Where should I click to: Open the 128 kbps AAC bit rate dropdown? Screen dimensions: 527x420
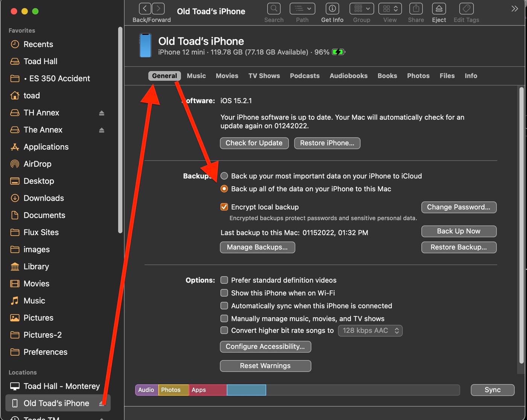coord(370,330)
